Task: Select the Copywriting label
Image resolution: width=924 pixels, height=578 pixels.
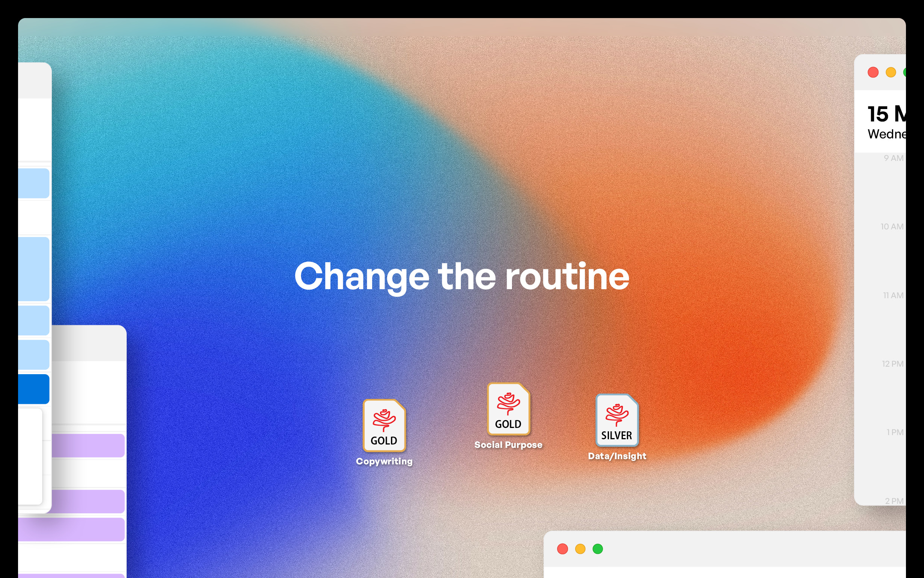Action: pos(384,461)
